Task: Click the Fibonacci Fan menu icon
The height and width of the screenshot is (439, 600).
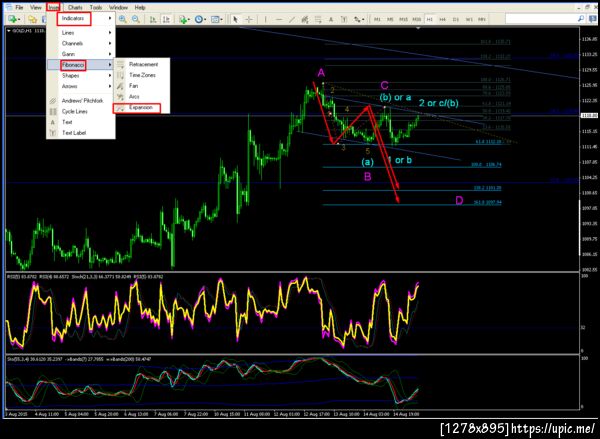Action: pos(121,86)
